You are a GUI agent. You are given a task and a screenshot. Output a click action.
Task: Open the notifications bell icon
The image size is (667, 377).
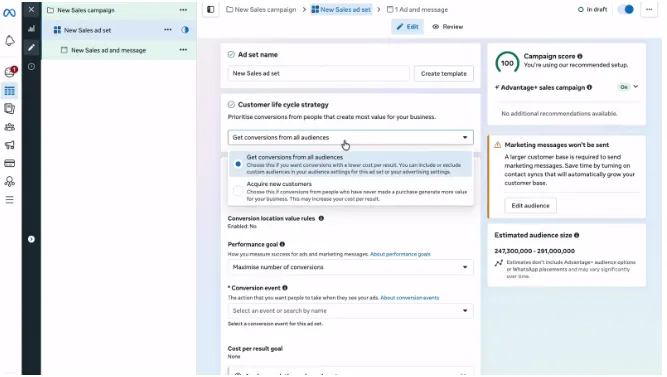9,41
